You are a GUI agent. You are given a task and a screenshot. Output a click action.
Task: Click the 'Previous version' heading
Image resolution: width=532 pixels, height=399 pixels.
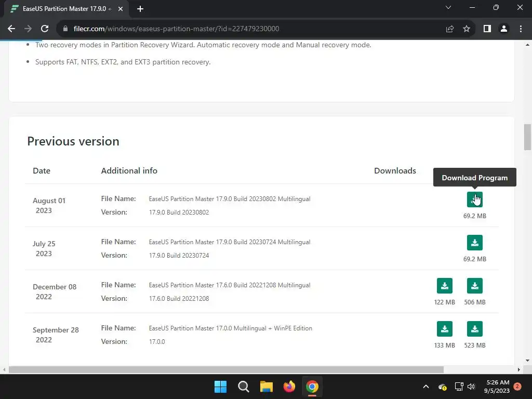(x=73, y=141)
